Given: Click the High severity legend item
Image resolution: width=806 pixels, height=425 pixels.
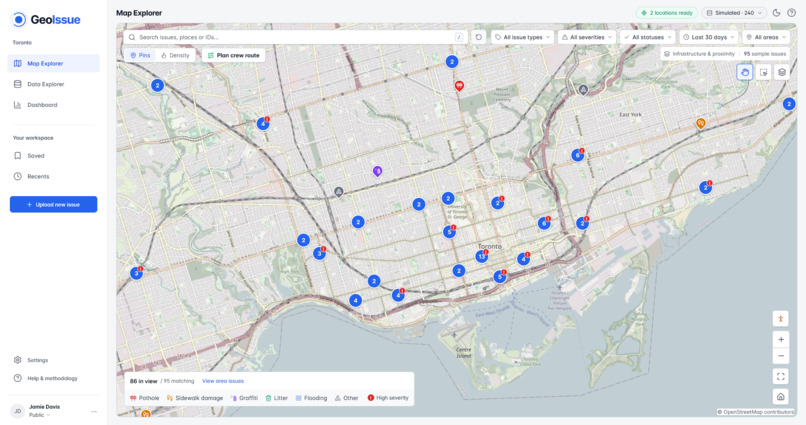Looking at the screenshot, I should click(388, 398).
